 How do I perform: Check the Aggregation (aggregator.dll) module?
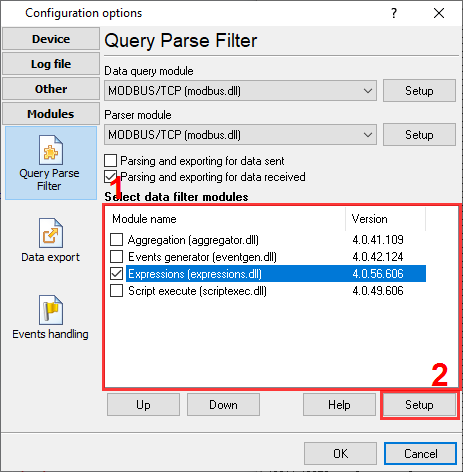[x=116, y=240]
